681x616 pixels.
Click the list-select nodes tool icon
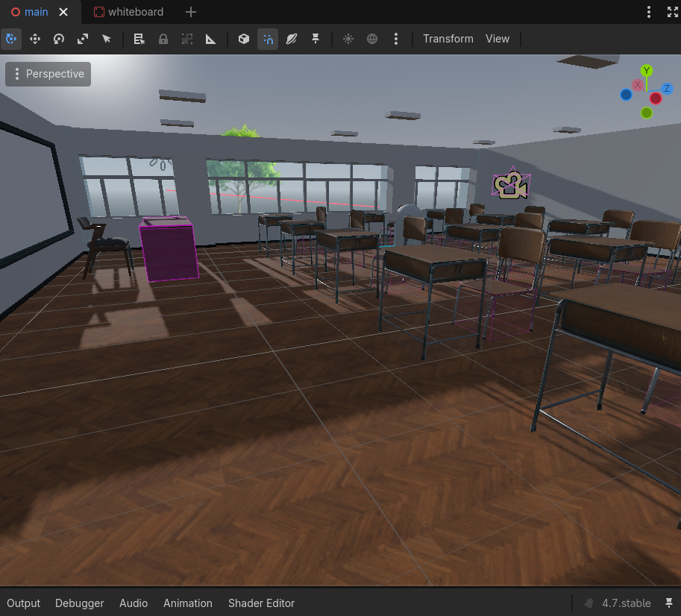coord(139,39)
